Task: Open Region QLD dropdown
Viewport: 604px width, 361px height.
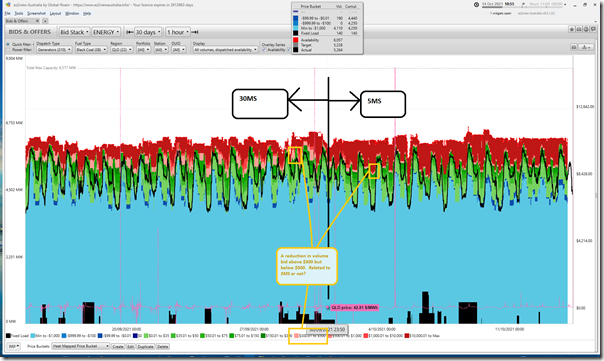Action: (121, 50)
